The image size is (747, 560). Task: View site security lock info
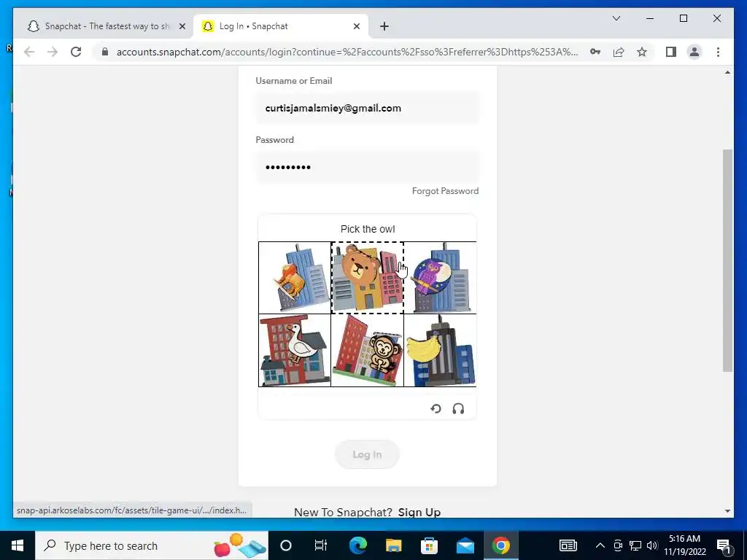click(x=105, y=52)
